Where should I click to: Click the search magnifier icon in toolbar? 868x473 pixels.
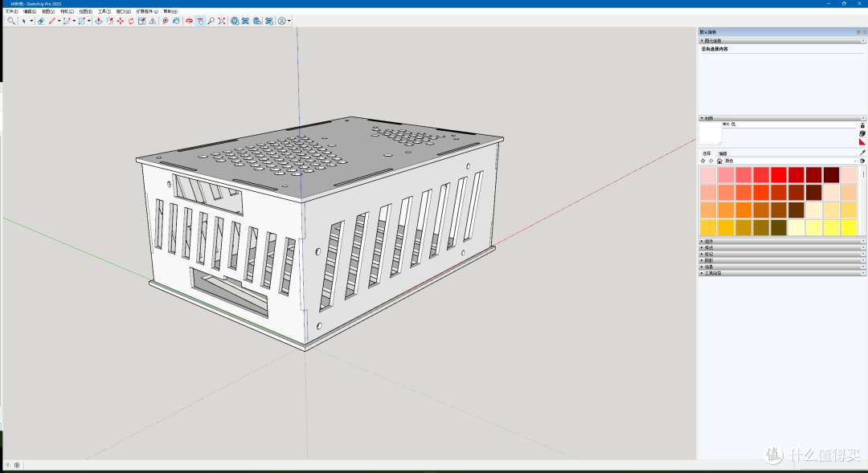click(x=11, y=21)
